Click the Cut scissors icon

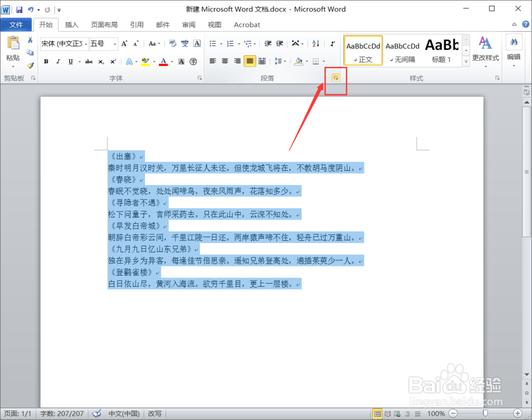(x=30, y=40)
